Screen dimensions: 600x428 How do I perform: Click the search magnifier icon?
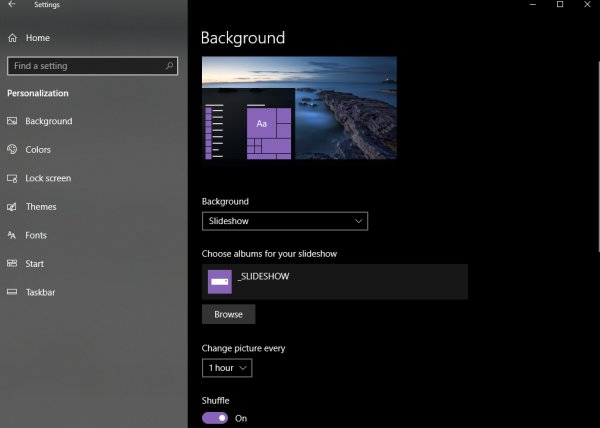pos(169,66)
